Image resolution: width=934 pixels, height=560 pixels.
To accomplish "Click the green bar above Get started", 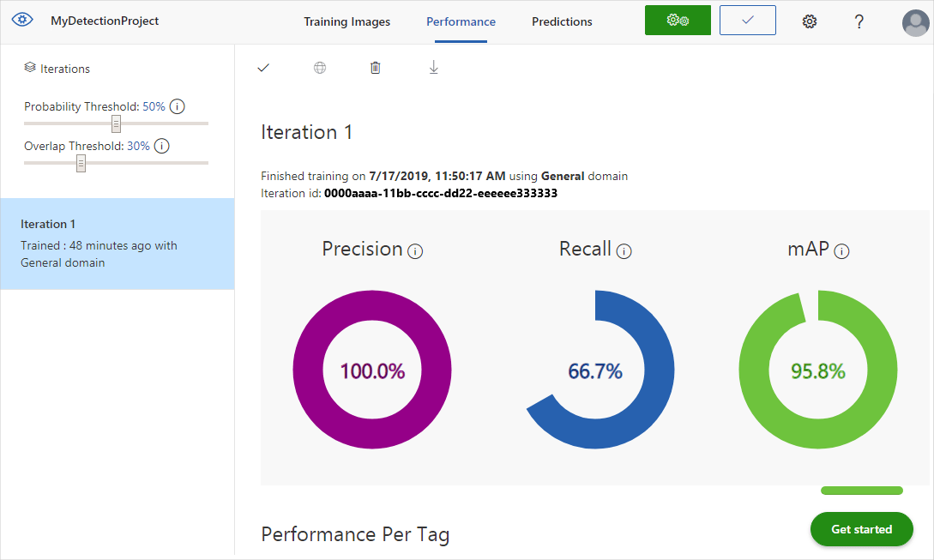I will tap(861, 491).
